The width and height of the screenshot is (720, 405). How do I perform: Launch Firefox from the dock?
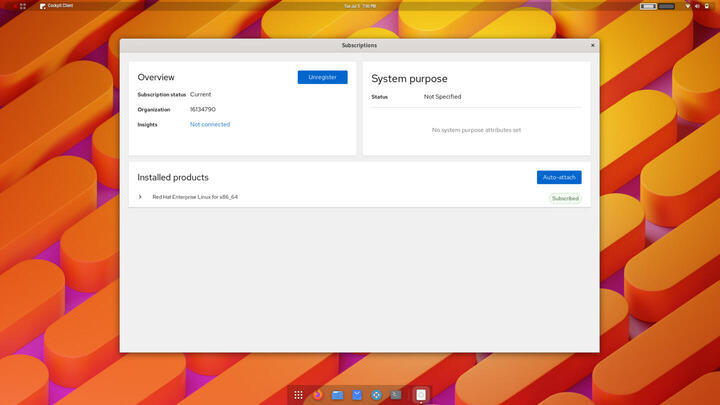pyautogui.click(x=318, y=395)
